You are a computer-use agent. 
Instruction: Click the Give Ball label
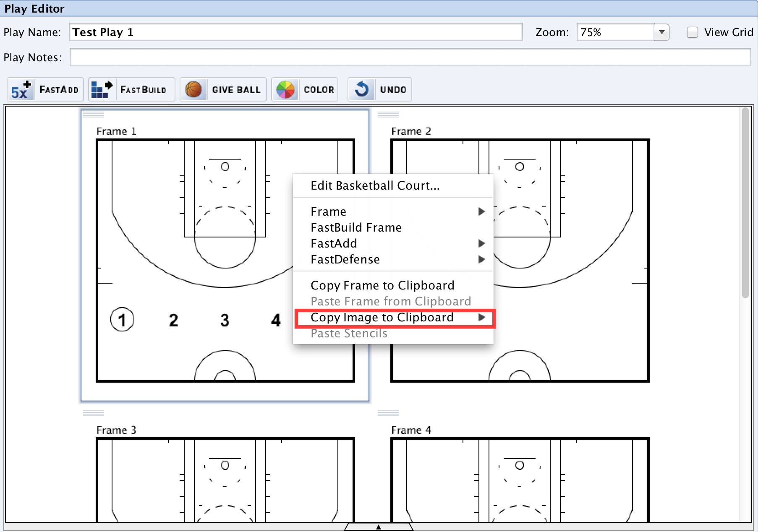pyautogui.click(x=236, y=90)
